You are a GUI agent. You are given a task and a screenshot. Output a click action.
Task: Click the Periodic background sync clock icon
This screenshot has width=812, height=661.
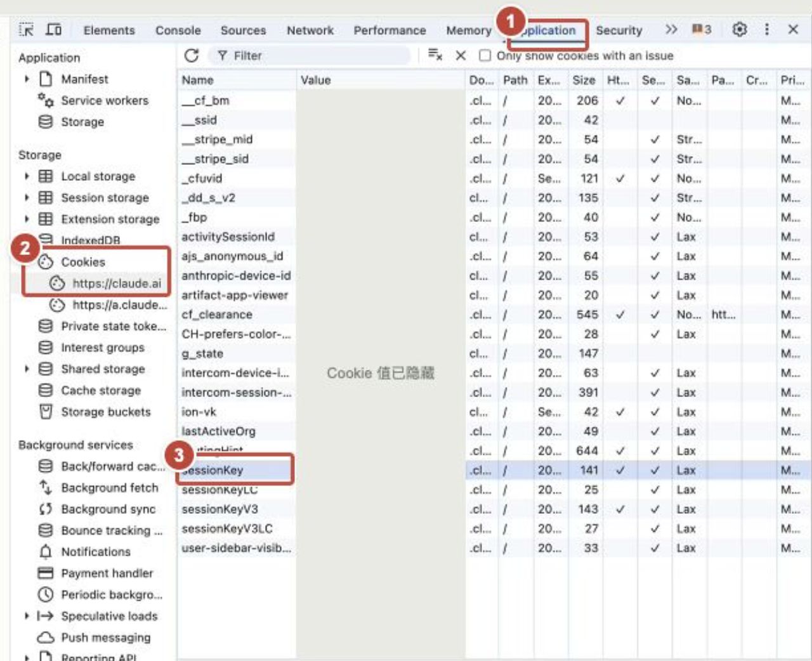click(46, 594)
